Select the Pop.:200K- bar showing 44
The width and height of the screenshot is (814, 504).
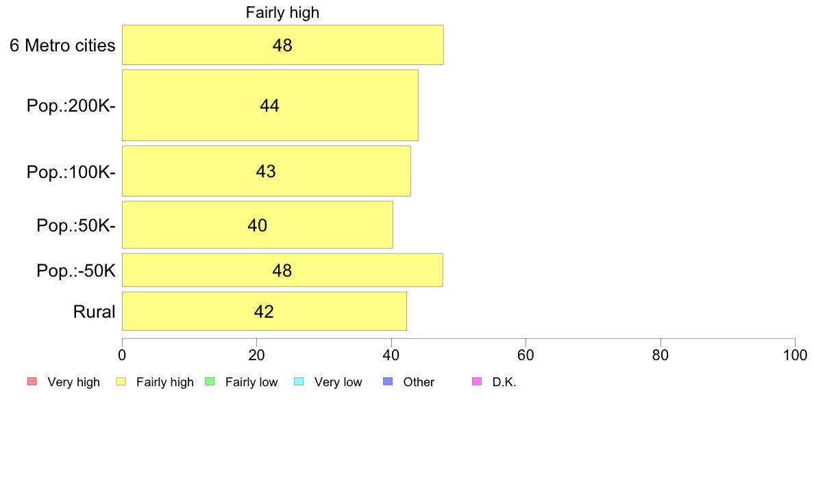click(x=270, y=105)
